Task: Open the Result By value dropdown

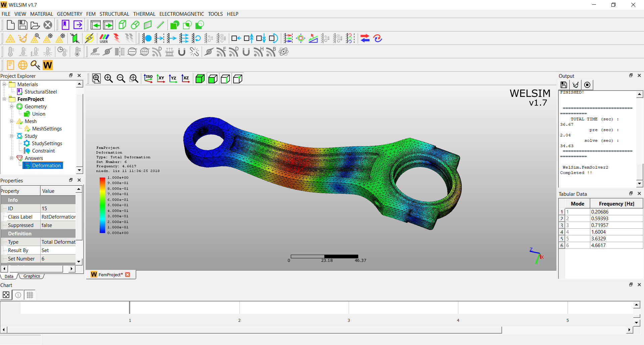Action: 58,250
